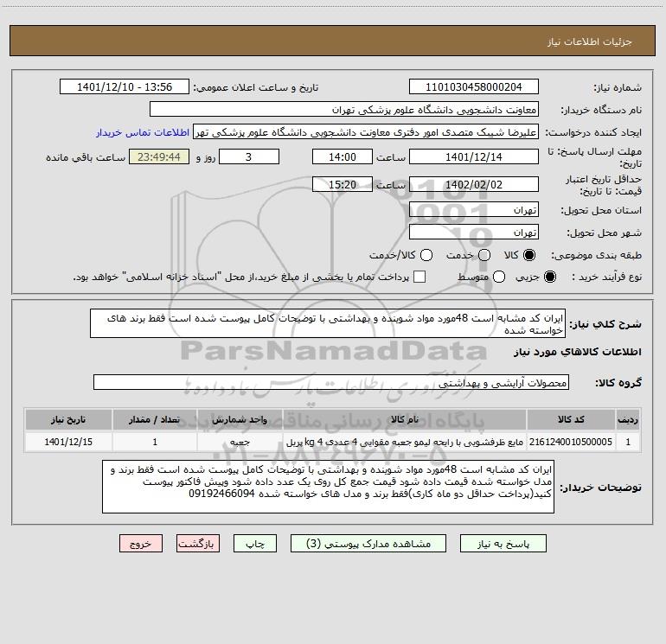The image size is (666, 644).
Task: Click the delivery city field تهران
Action: click(x=474, y=233)
